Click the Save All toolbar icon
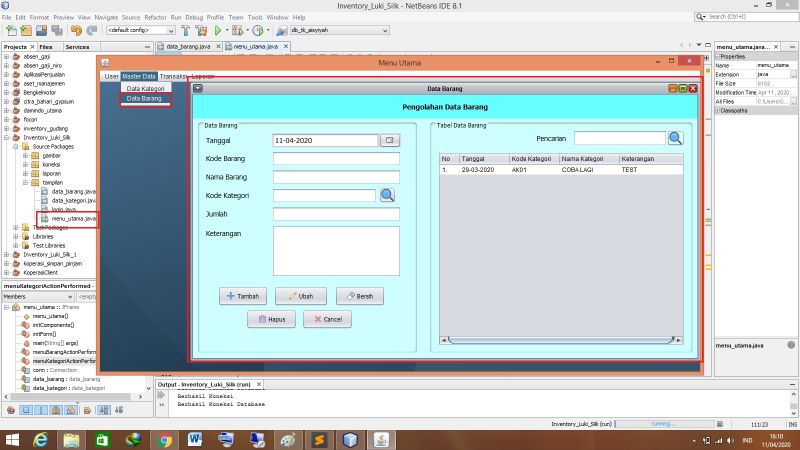 57,31
